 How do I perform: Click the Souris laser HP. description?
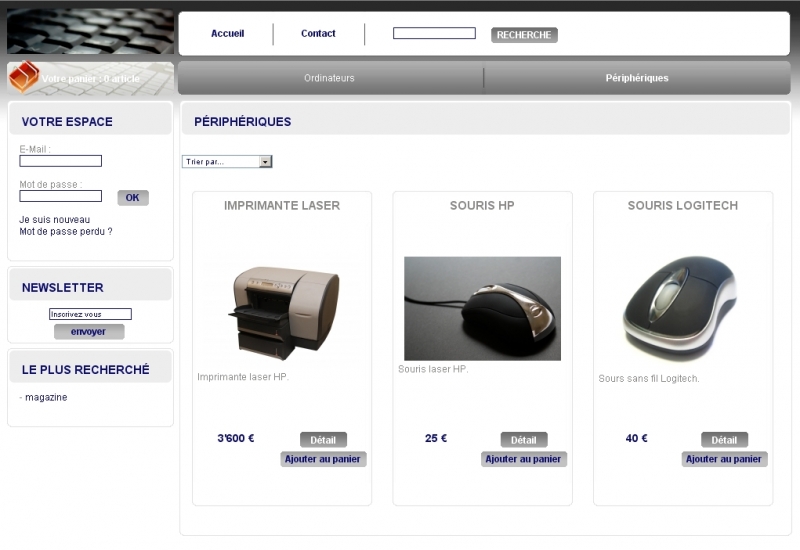pyautogui.click(x=433, y=369)
